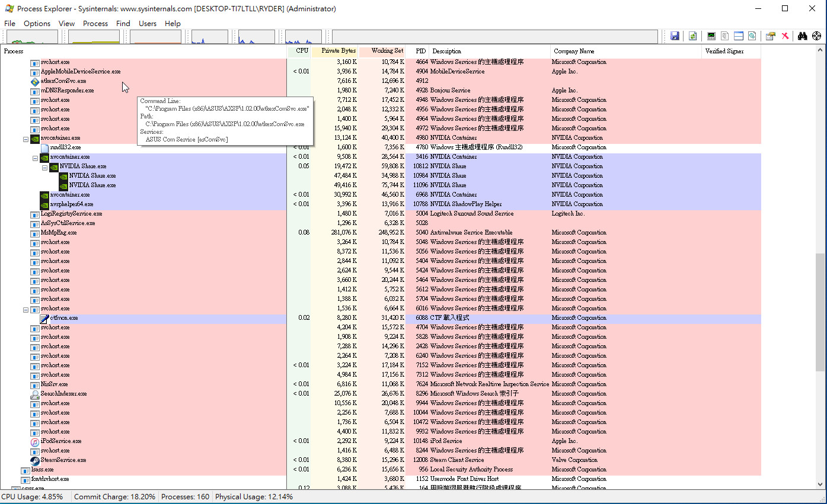Click the icon beside LogiRegistryService.exe
Image resolution: width=827 pixels, height=504 pixels.
coord(35,214)
